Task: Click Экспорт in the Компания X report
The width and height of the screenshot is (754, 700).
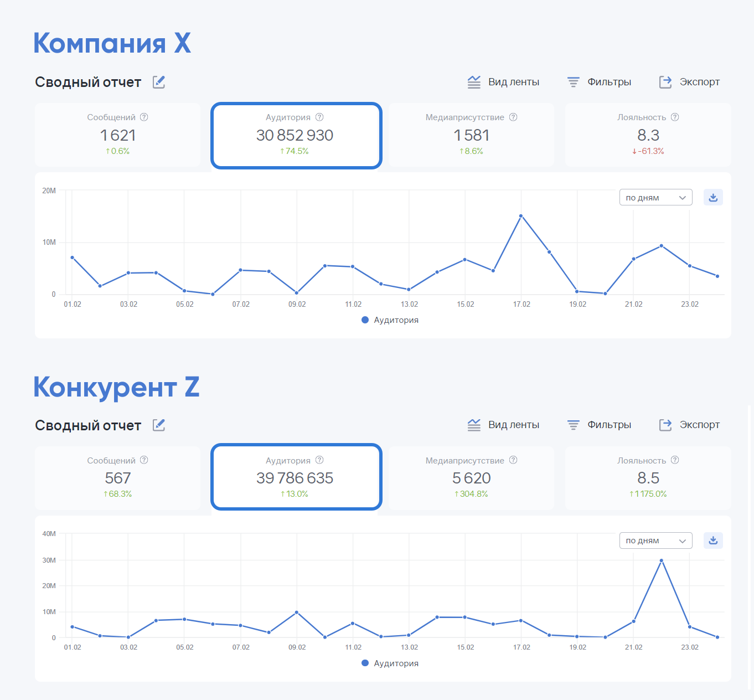Action: pyautogui.click(x=689, y=82)
